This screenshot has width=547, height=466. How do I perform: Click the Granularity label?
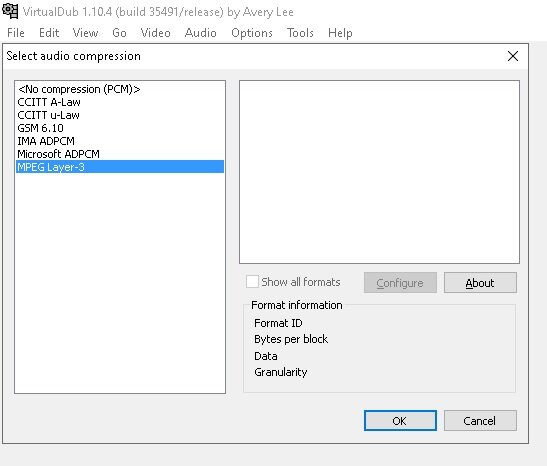[281, 372]
